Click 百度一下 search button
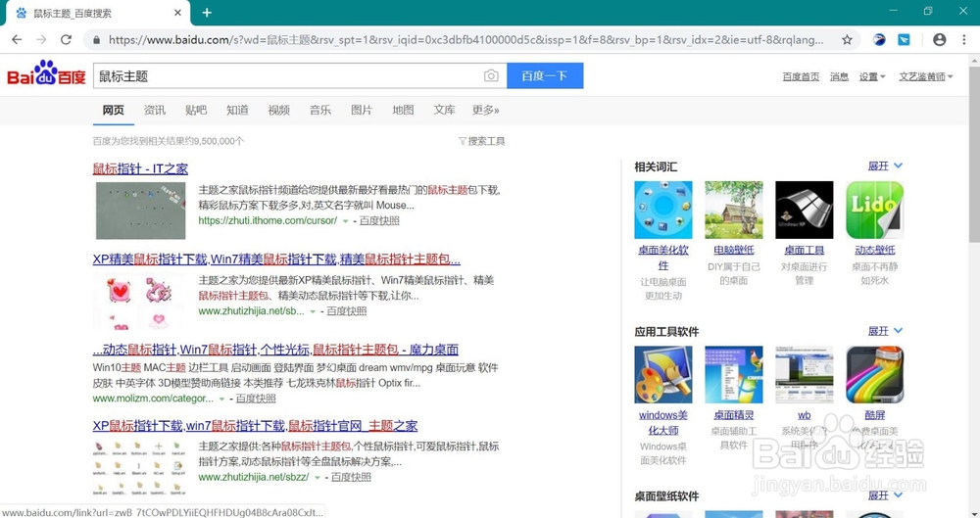The width and height of the screenshot is (980, 518). tap(544, 75)
